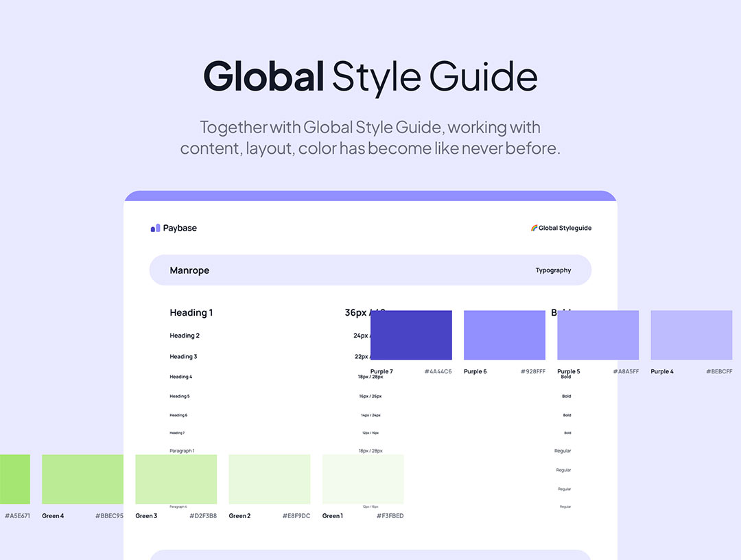
Task: Click the #928FFF hex code label
Action: (532, 371)
